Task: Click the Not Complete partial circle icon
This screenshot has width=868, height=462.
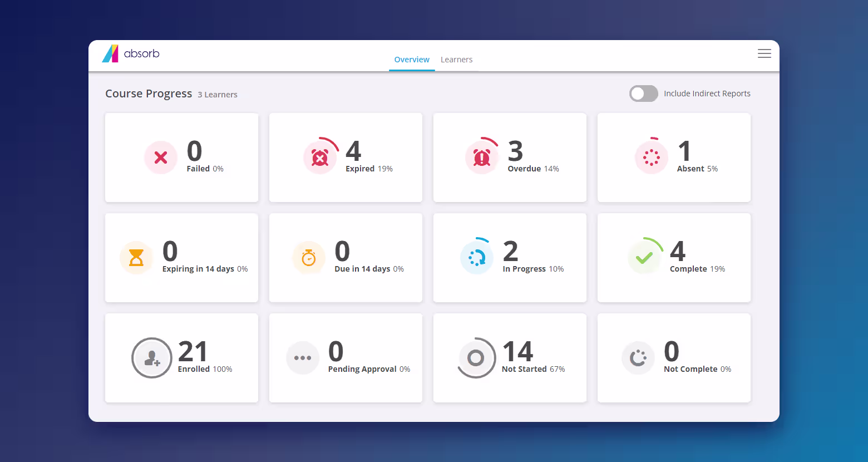Action: pyautogui.click(x=638, y=358)
